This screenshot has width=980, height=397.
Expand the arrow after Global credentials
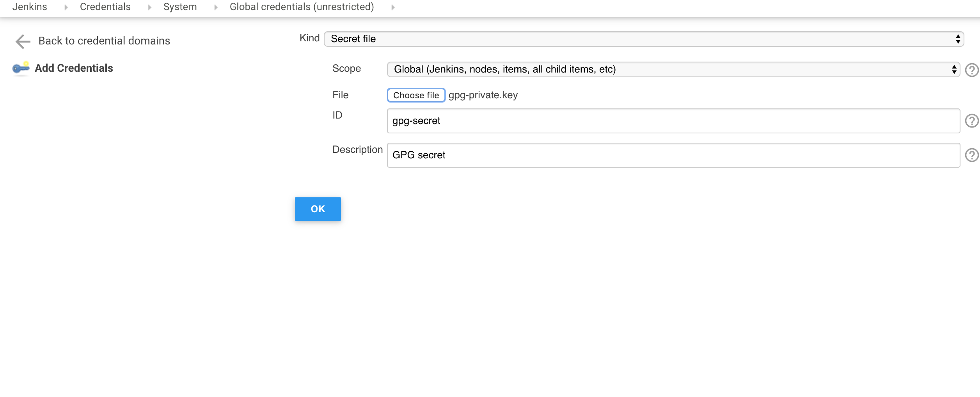(x=393, y=7)
